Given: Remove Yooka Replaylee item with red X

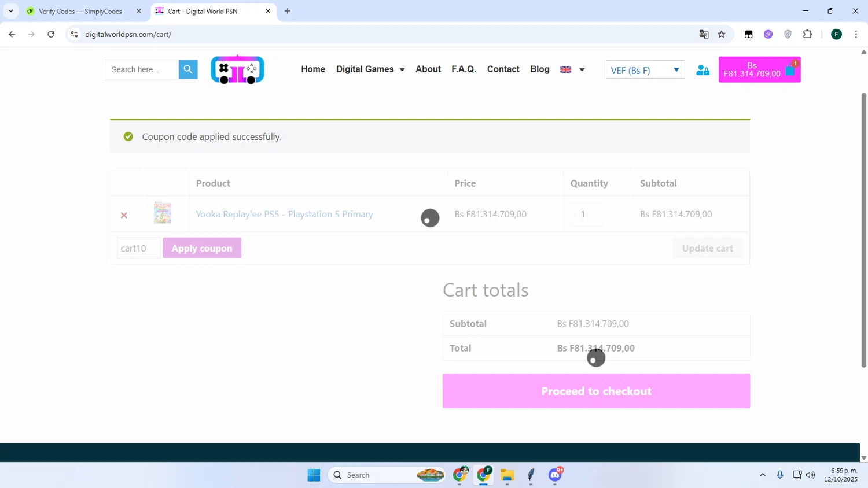Looking at the screenshot, I should [x=124, y=215].
